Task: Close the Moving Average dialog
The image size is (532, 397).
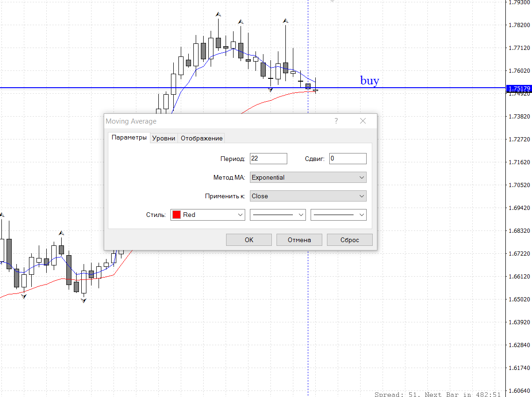Action: tap(363, 121)
